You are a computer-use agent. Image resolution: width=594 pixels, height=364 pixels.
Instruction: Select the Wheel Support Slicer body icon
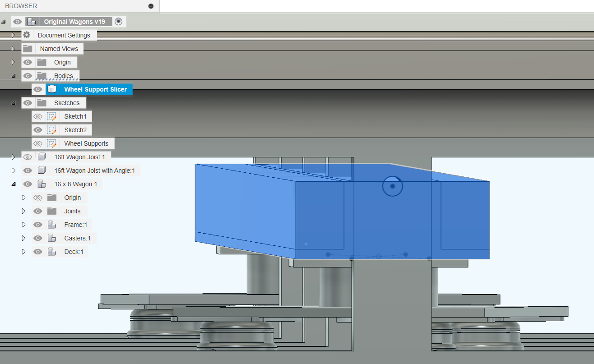pos(52,89)
